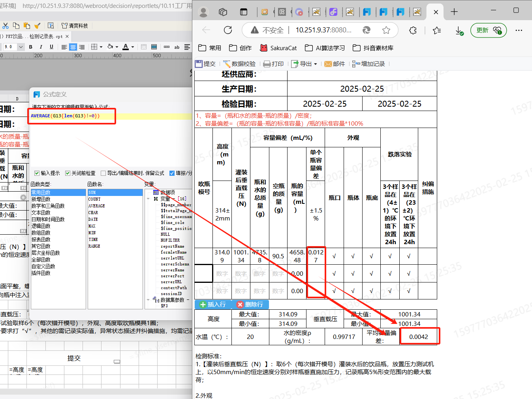Click the Copy icon in designer toolbar
This screenshot has width=532, height=399.
pos(16,26)
